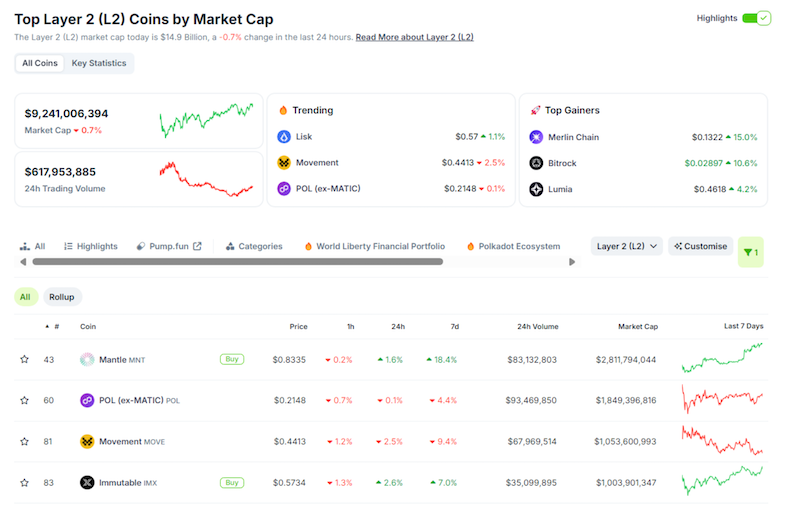The width and height of the screenshot is (800, 520).
Task: Click the Polkadot Ecosystem flame icon
Action: coord(470,246)
